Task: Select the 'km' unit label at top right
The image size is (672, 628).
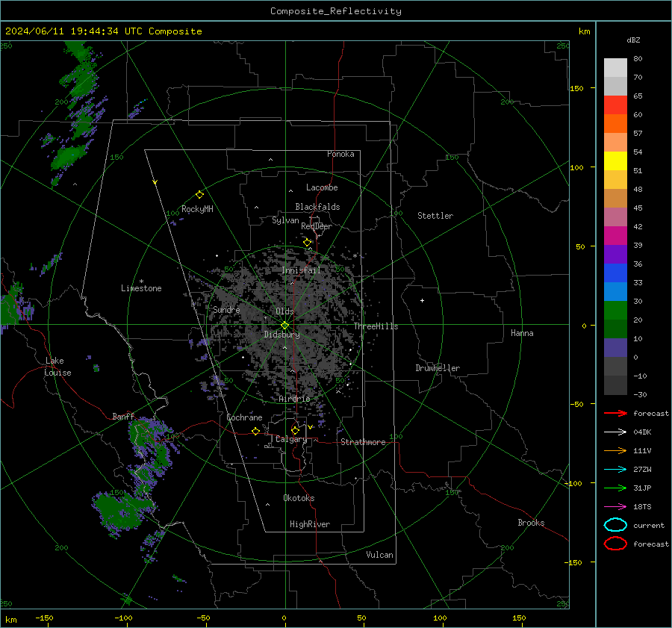Action: tap(584, 31)
